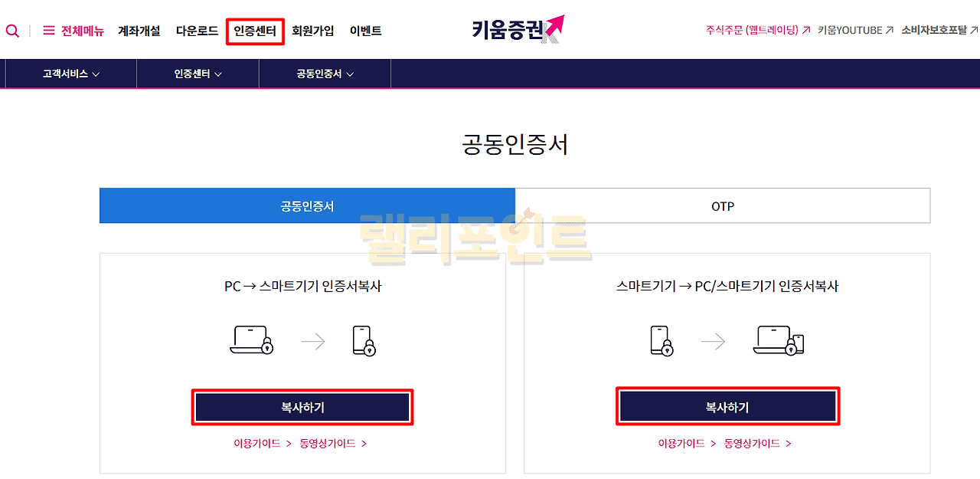980x479 pixels.
Task: Click the phone-to-PC certificate copy icon
Action: pos(727,341)
